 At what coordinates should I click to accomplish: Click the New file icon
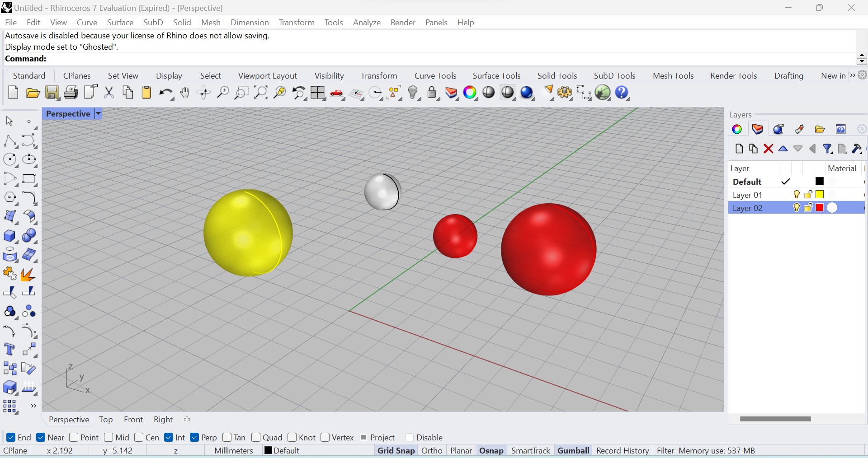[13, 93]
